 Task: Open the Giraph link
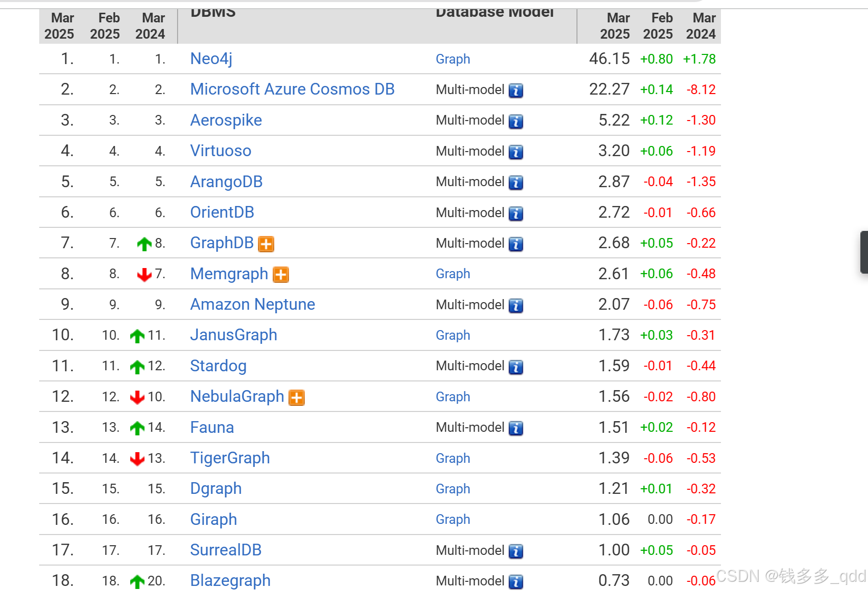214,520
